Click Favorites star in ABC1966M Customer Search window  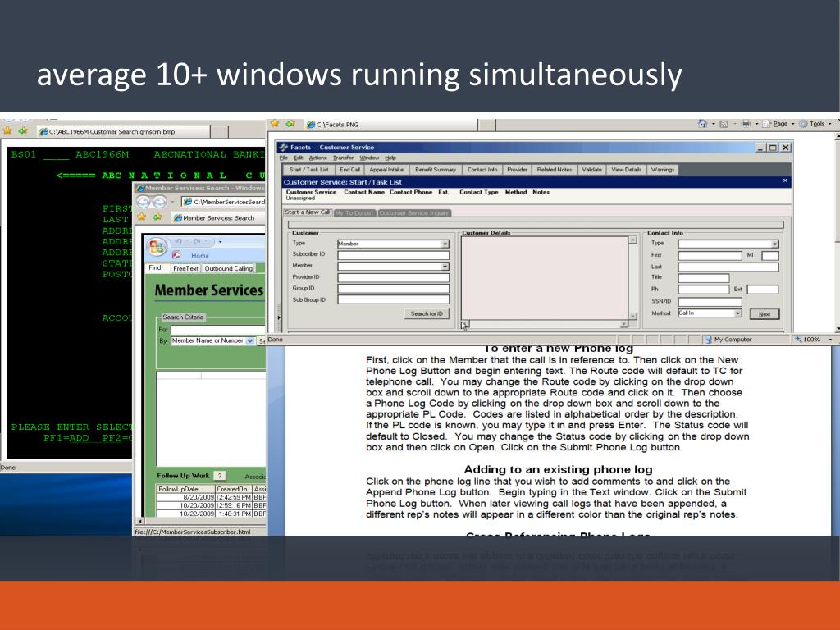(7, 130)
